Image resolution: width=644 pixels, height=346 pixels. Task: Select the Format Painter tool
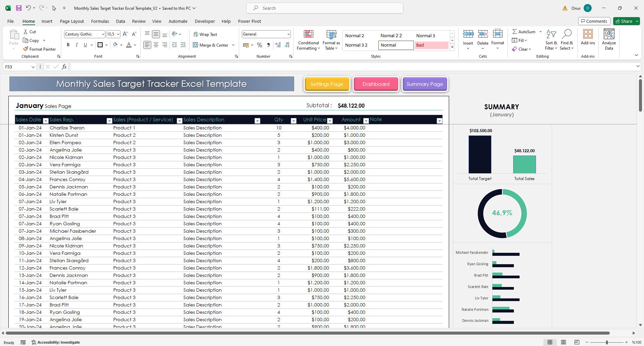pos(39,49)
